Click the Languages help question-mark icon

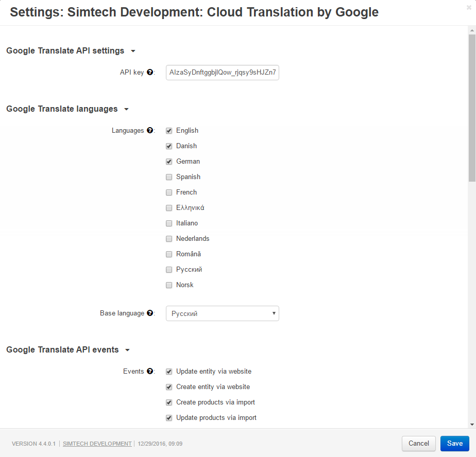[x=150, y=130]
